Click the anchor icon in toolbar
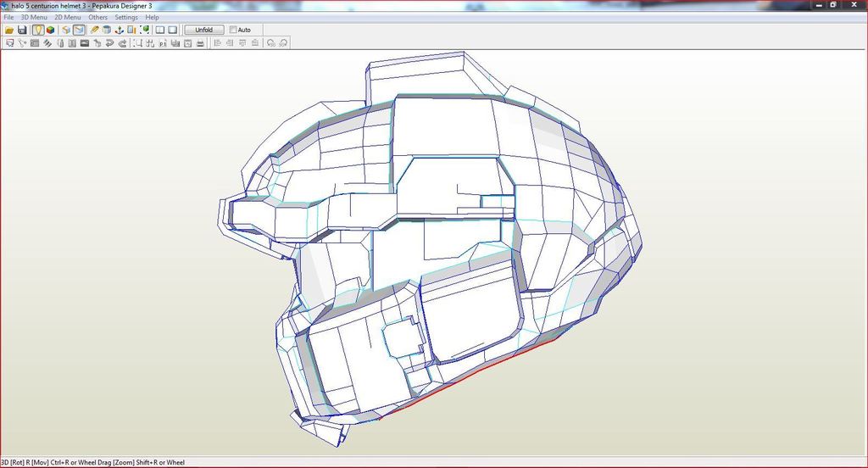868x468 pixels. coord(119,30)
